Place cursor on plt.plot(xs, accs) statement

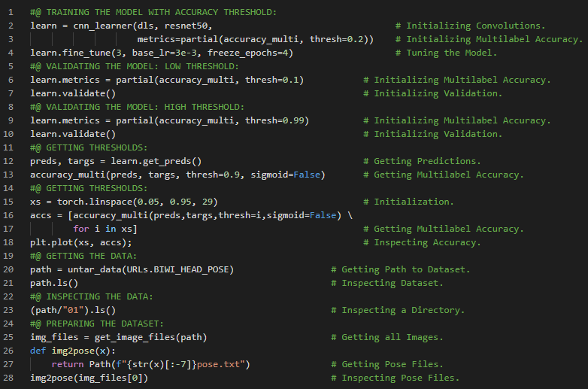point(80,242)
